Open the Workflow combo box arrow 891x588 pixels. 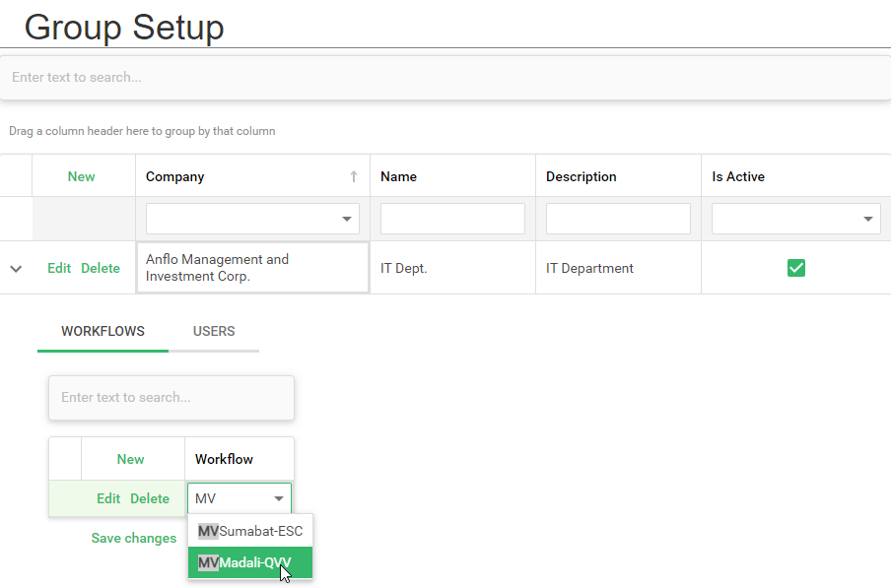279,499
